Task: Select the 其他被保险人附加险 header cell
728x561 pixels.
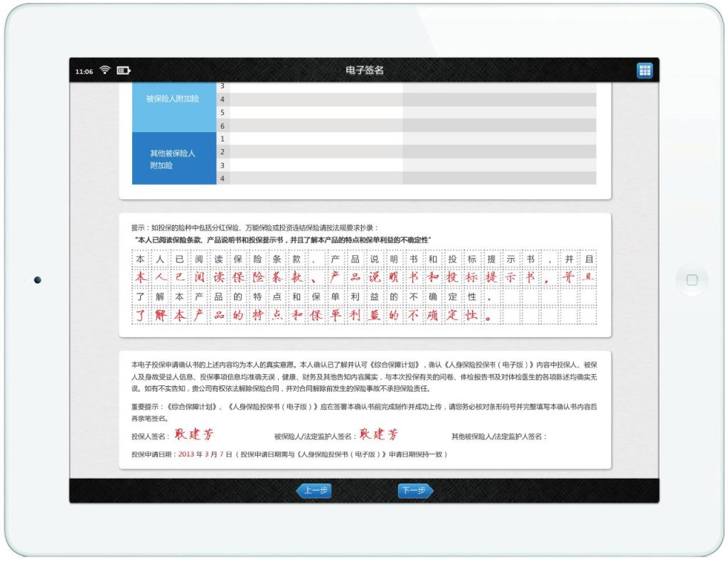Action: click(174, 159)
